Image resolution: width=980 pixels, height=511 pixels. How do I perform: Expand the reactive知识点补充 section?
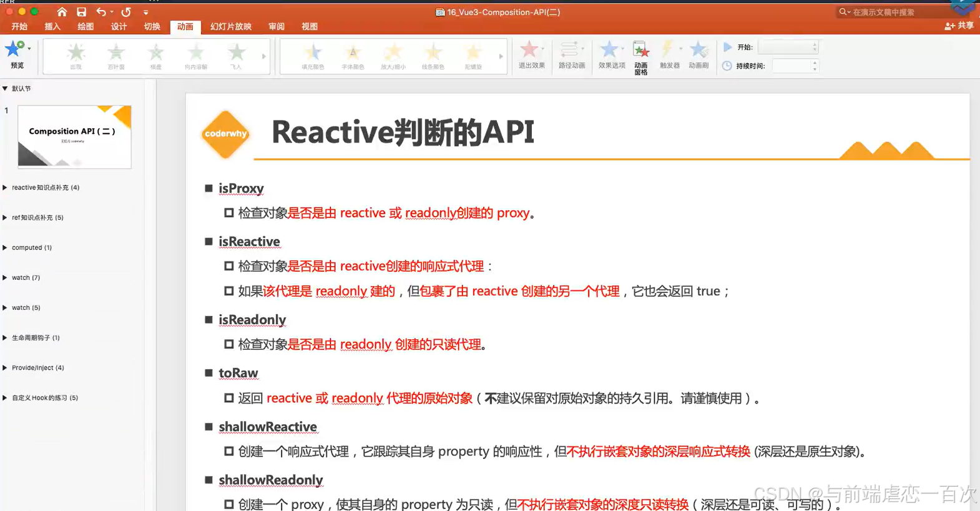click(5, 187)
